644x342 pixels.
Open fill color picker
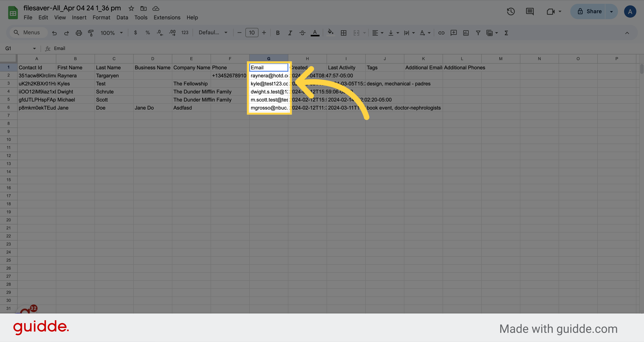(331, 33)
